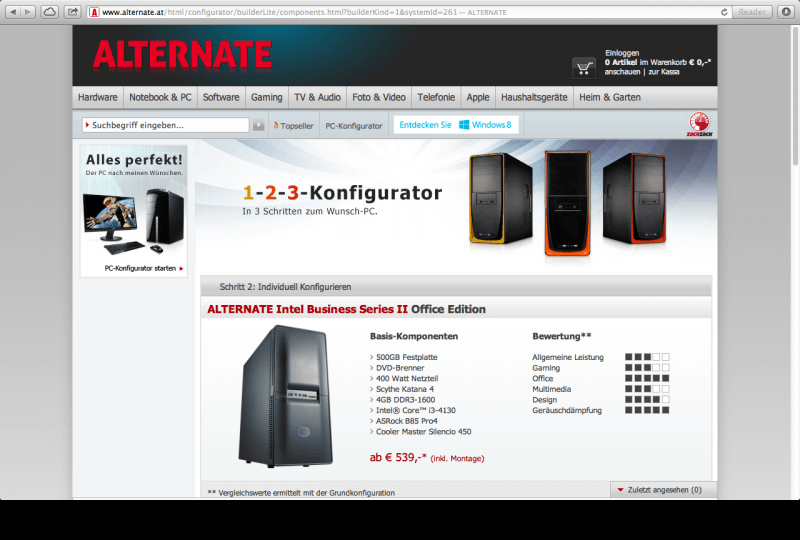This screenshot has width=800, height=540.
Task: Click the center orange PC case image
Action: pyautogui.click(x=567, y=203)
